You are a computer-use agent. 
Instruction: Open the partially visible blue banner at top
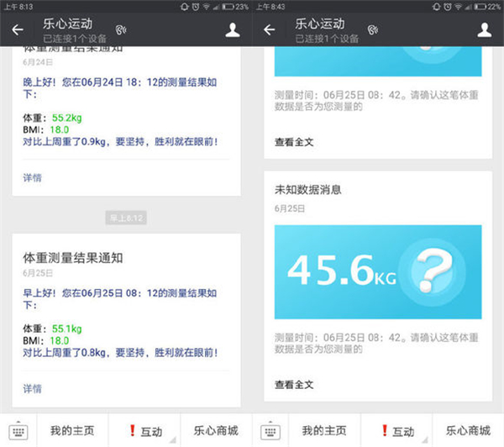378,61
